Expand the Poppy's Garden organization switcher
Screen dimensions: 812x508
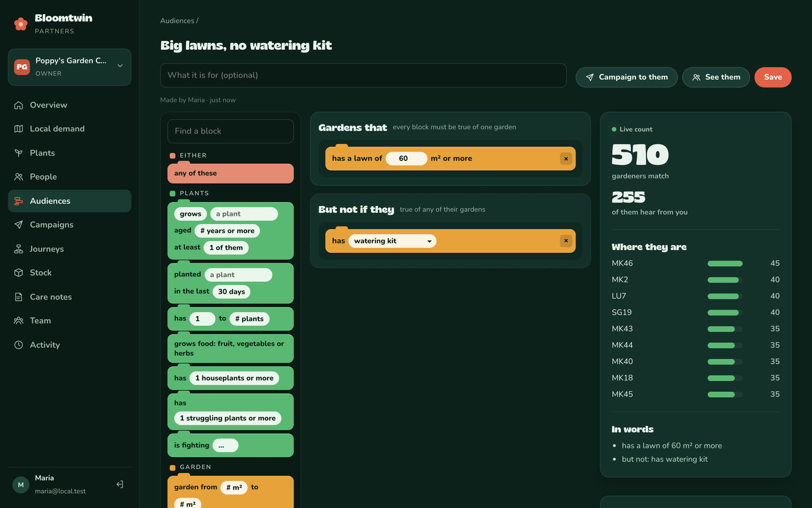[70, 67]
